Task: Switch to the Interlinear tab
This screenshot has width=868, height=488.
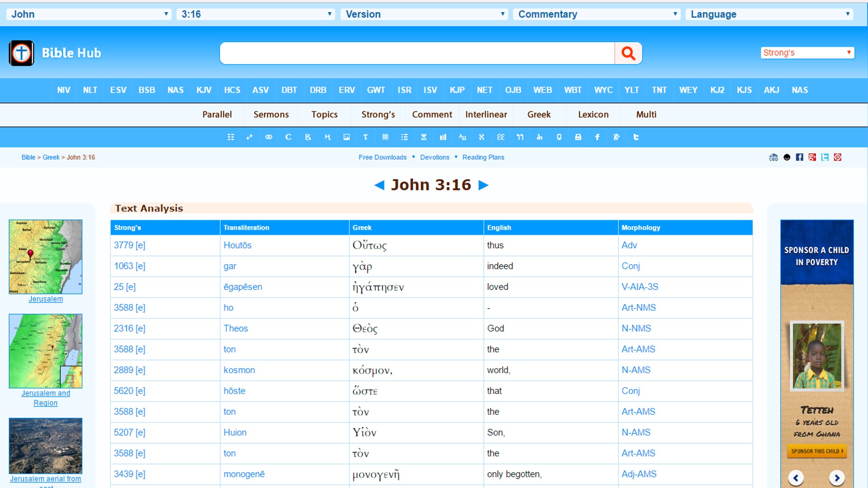Action: coord(486,115)
